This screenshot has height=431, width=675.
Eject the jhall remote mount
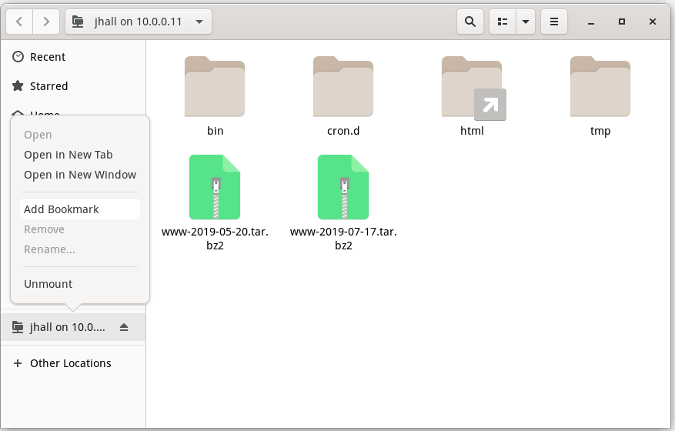(x=124, y=327)
